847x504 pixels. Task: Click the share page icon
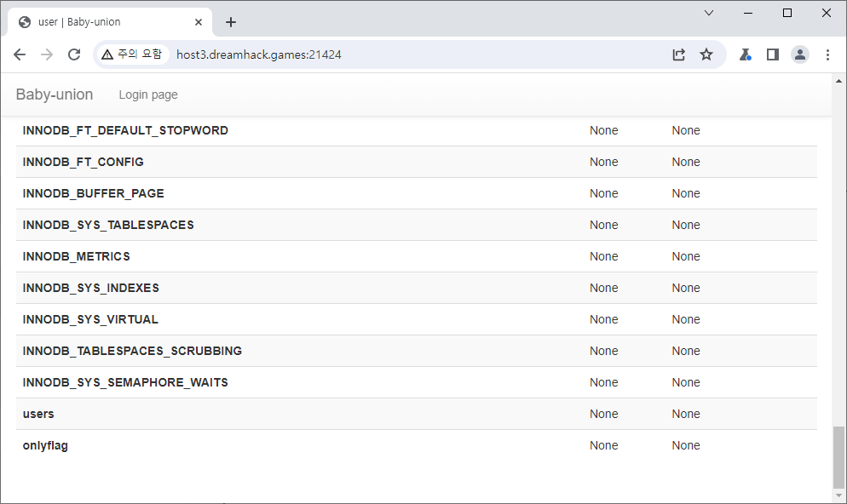click(x=678, y=54)
